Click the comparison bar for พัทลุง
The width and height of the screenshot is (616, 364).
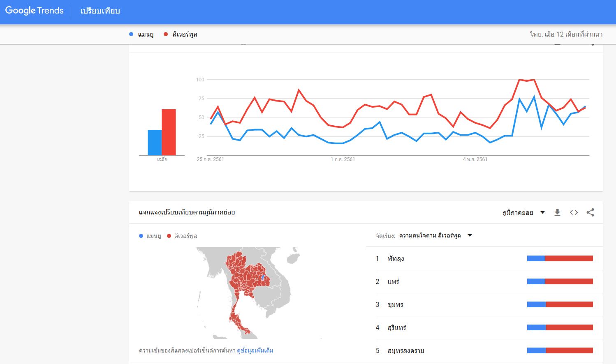click(x=560, y=258)
